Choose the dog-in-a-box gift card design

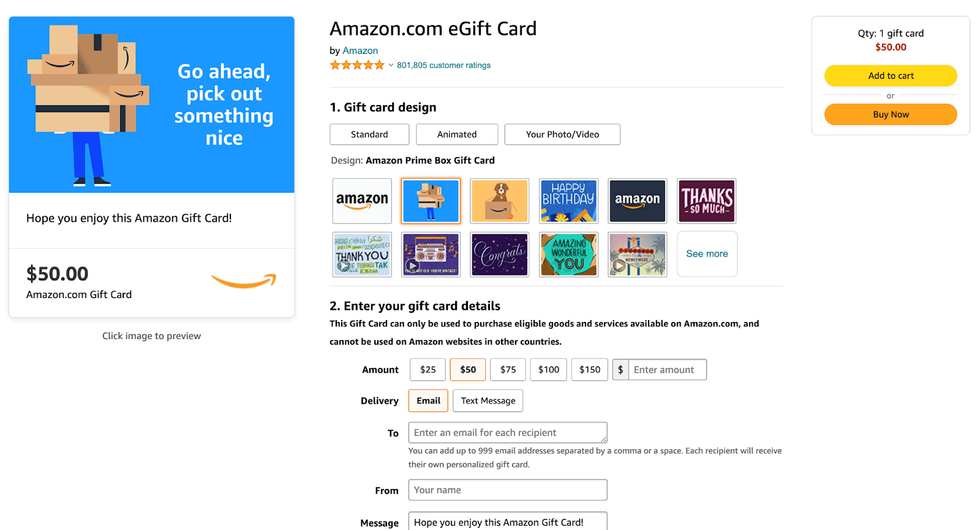coord(499,201)
